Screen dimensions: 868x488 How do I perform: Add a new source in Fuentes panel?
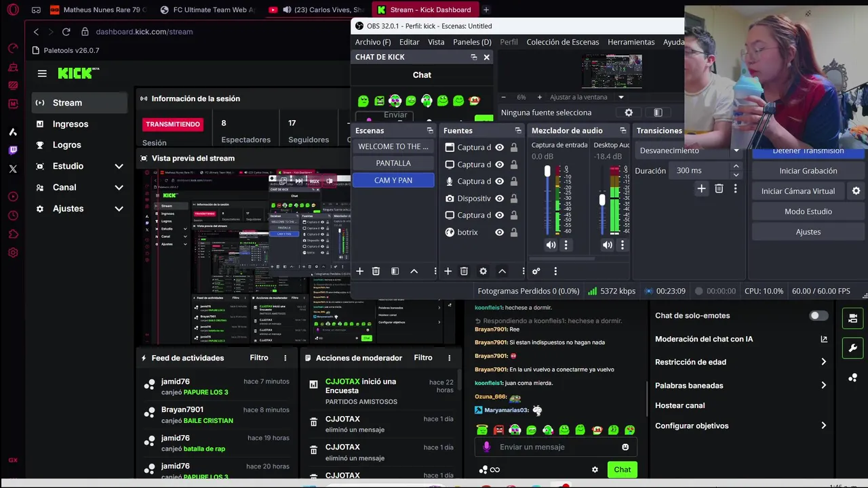448,271
